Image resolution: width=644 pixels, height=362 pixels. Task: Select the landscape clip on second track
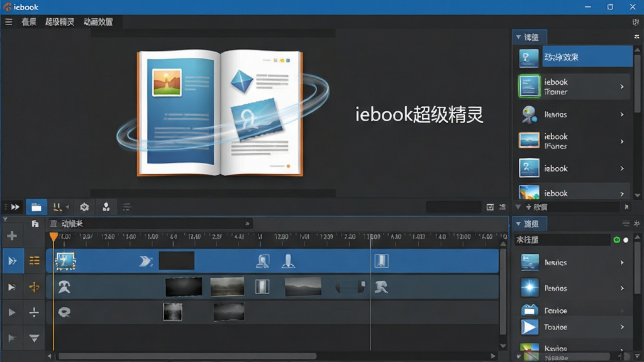click(227, 287)
